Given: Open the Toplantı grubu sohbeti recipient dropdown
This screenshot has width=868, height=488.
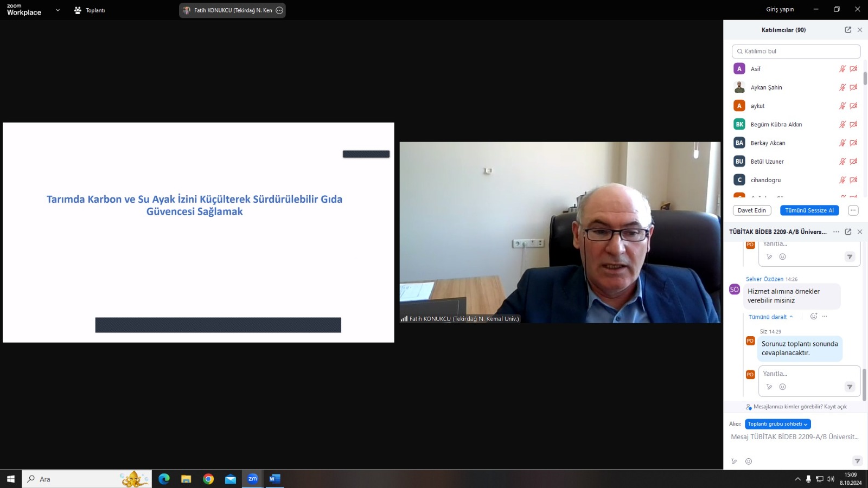Looking at the screenshot, I should 777,424.
